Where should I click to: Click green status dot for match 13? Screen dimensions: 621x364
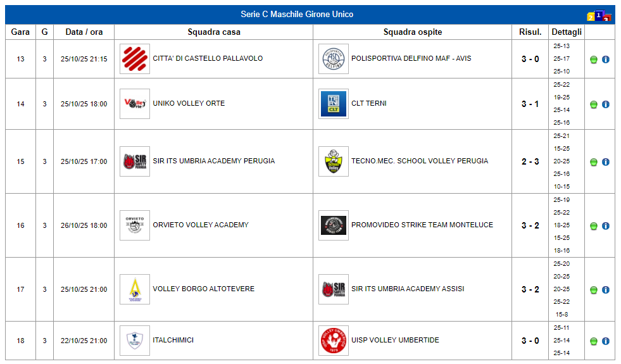tap(594, 60)
